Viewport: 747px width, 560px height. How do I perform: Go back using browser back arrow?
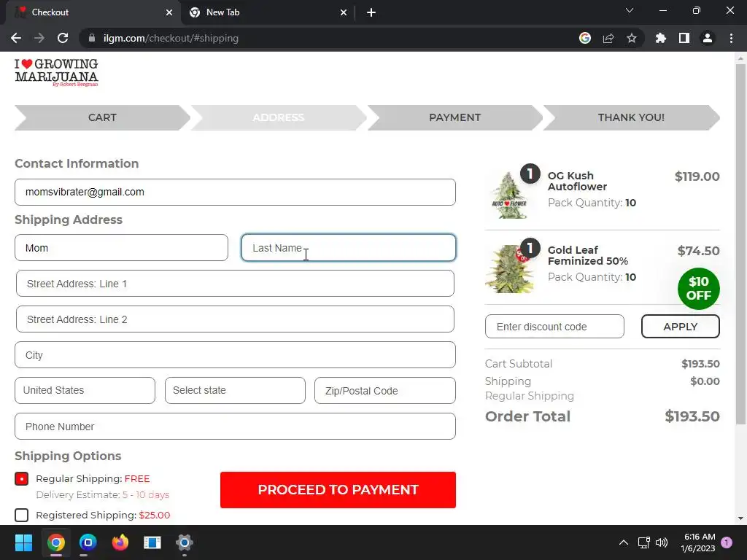pyautogui.click(x=16, y=38)
